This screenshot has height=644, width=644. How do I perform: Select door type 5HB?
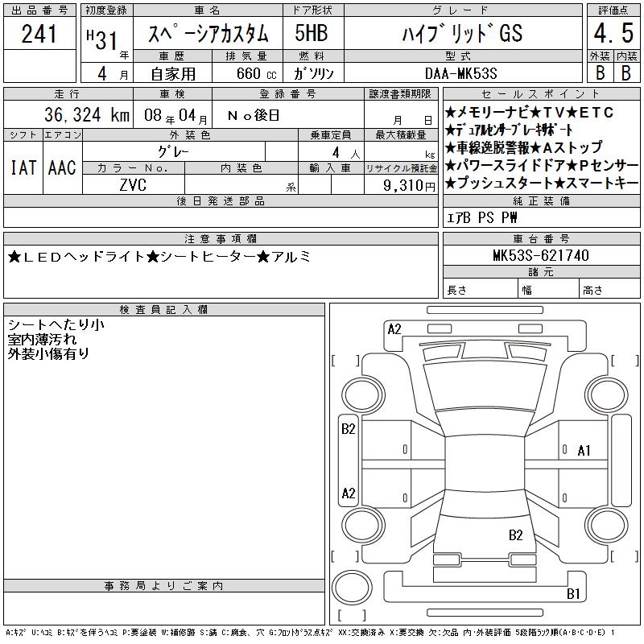pos(312,33)
